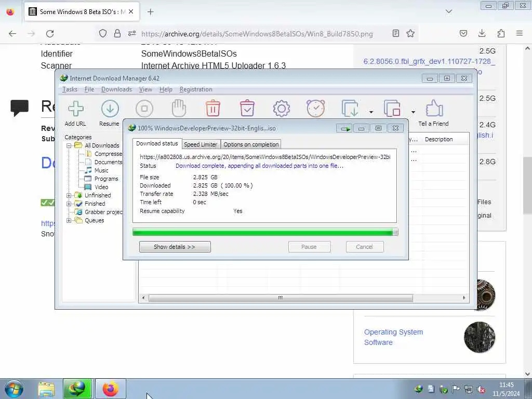Close the Some Windows 8 Beta ISO's tab

click(131, 12)
